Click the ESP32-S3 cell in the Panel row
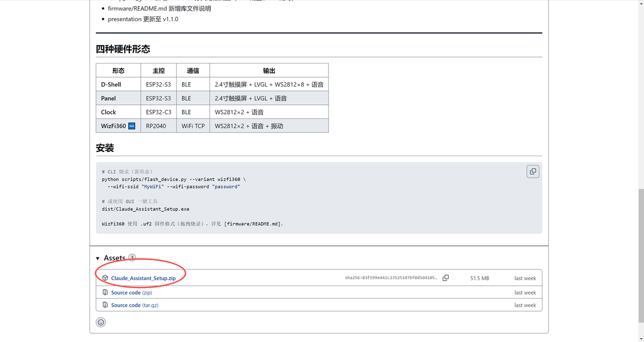The height and width of the screenshot is (342, 644). 158,98
